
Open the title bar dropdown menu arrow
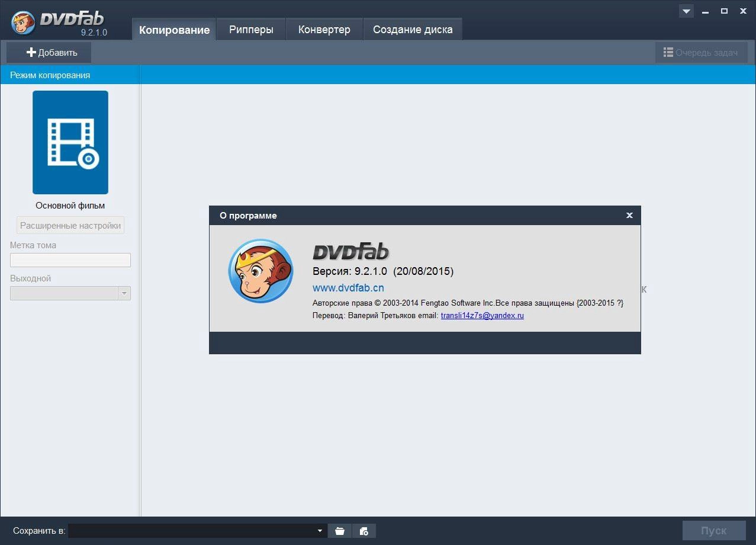pyautogui.click(x=686, y=11)
